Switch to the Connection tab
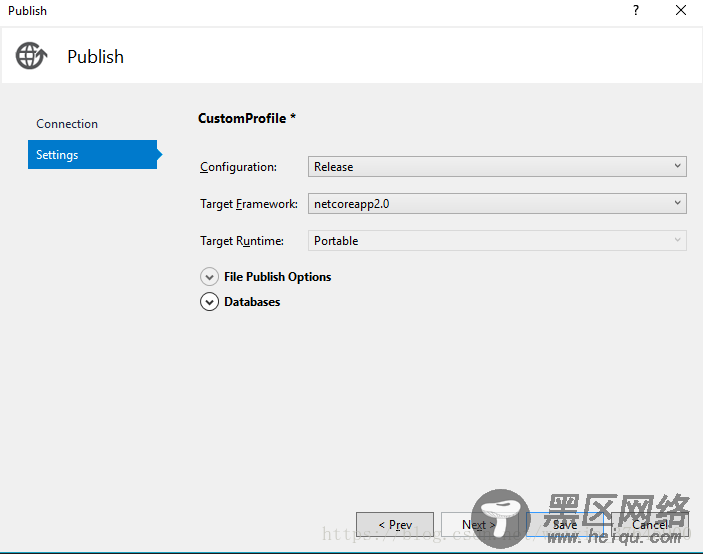Screen dimensions: 703x554 coord(67,124)
